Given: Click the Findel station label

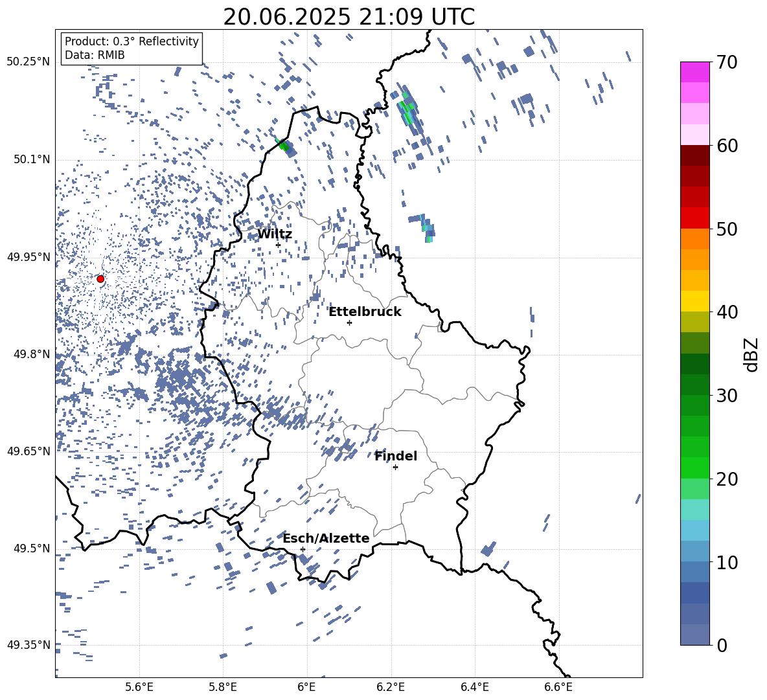Looking at the screenshot, I should [396, 456].
